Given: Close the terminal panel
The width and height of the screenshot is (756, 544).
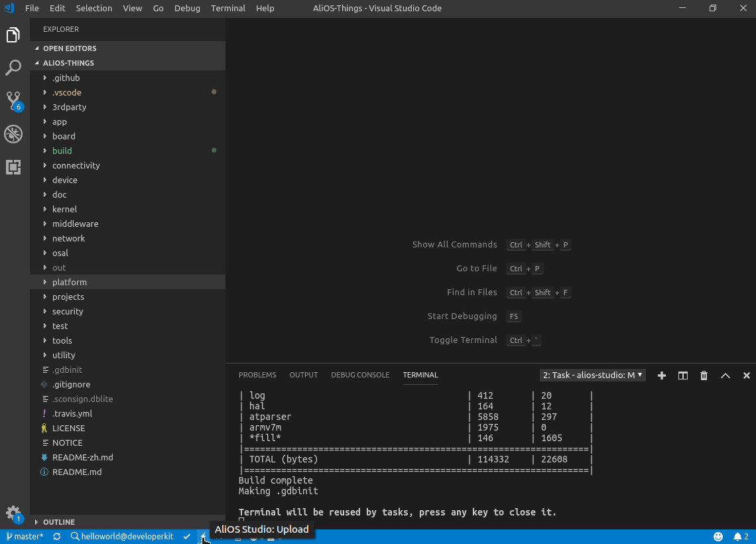Looking at the screenshot, I should tap(746, 375).
